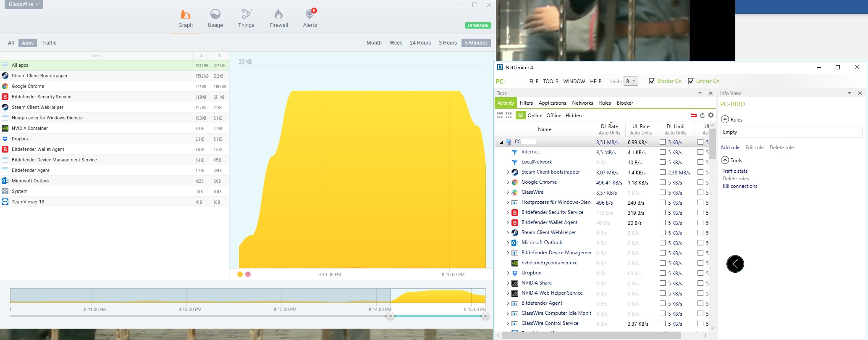
Task: Open the Tabs panel dropdown arrow
Action: pos(700,93)
